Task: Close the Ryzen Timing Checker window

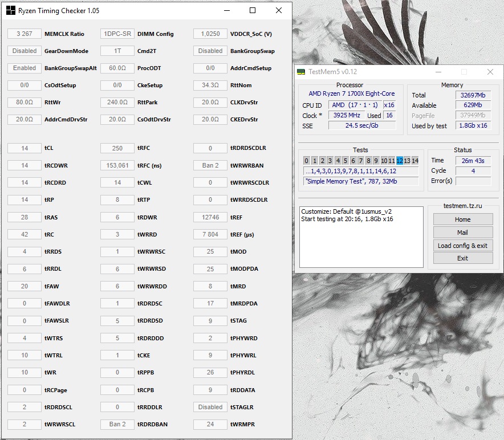Action: point(279,11)
